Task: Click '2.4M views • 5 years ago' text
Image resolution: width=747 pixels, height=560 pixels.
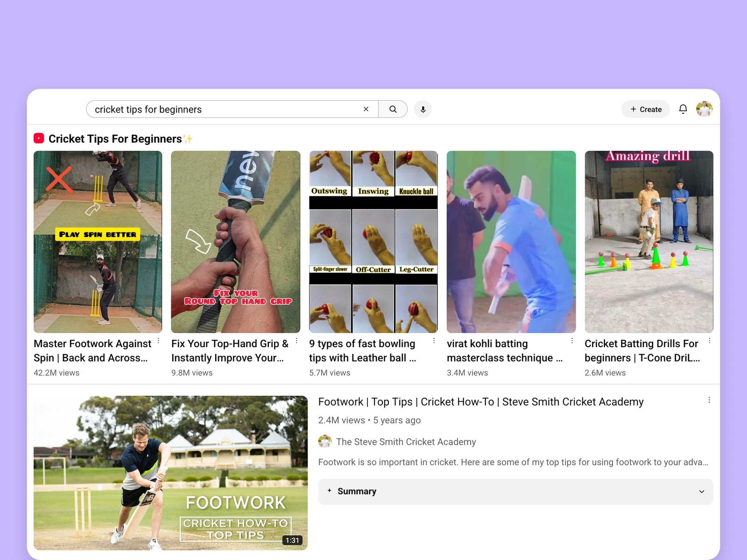Action: (x=369, y=420)
